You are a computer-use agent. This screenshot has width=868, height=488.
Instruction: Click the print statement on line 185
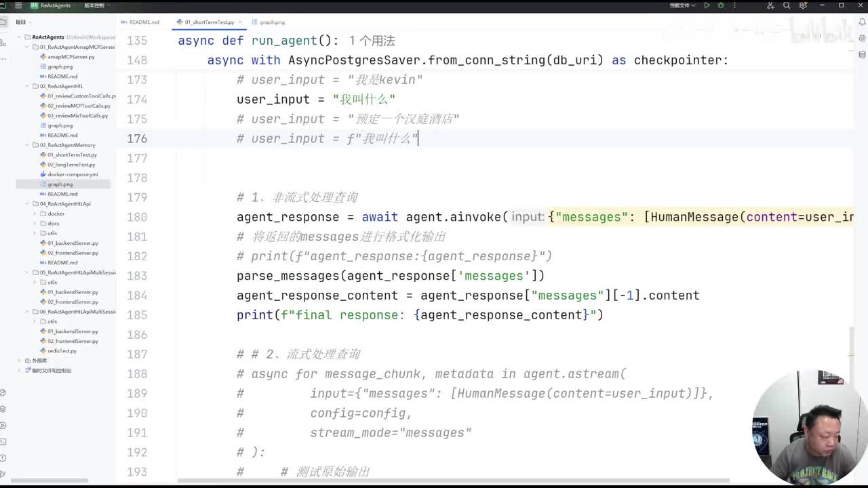pyautogui.click(x=420, y=315)
